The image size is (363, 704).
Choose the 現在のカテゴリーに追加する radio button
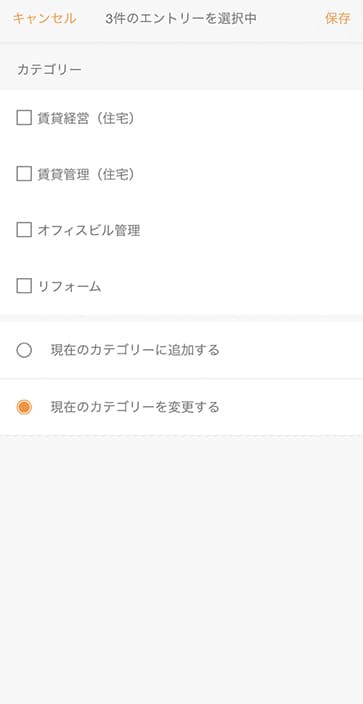pyautogui.click(x=24, y=350)
